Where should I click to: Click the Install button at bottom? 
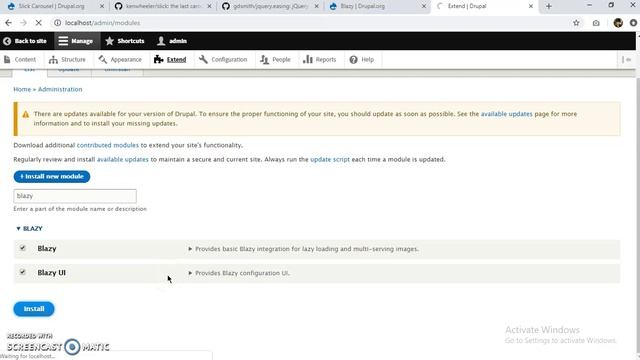[34, 309]
